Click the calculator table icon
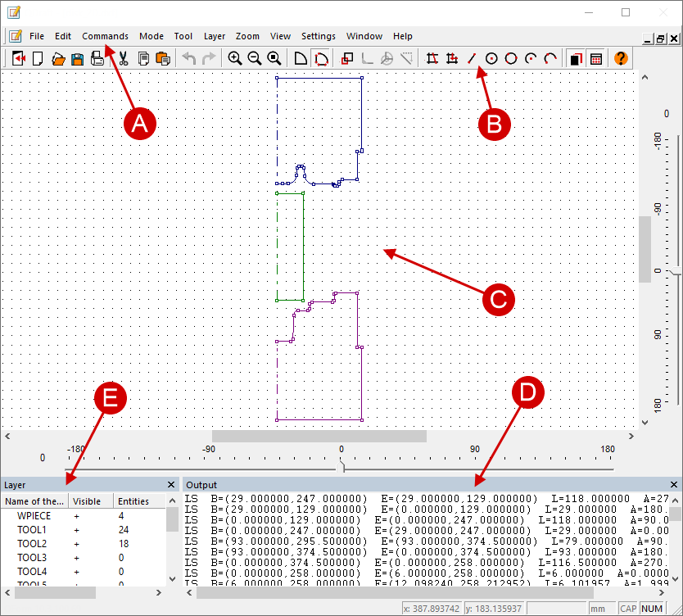The height and width of the screenshot is (616, 683). 596,59
